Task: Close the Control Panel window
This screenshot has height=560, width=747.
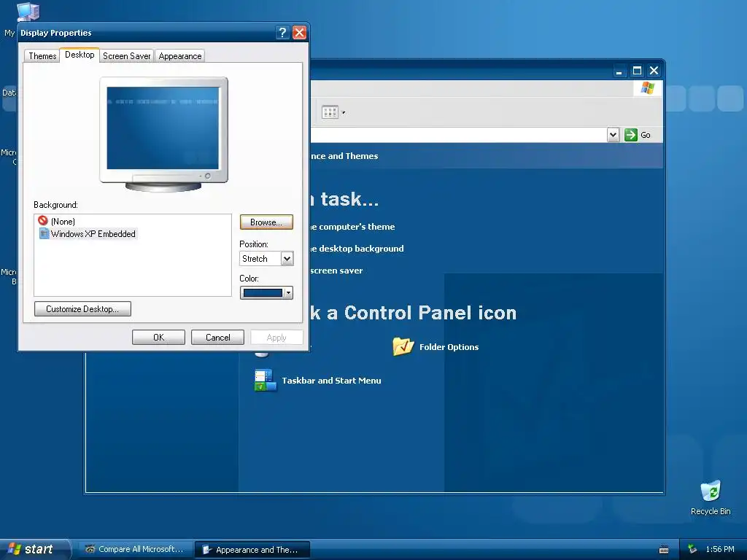Action: [x=654, y=71]
